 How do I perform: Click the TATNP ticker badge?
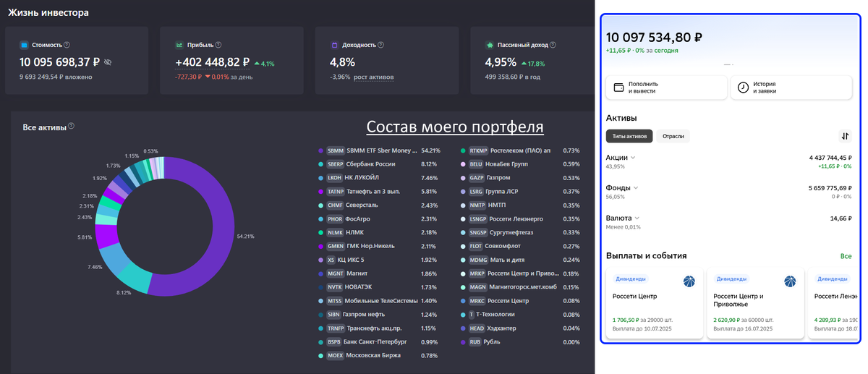(335, 191)
